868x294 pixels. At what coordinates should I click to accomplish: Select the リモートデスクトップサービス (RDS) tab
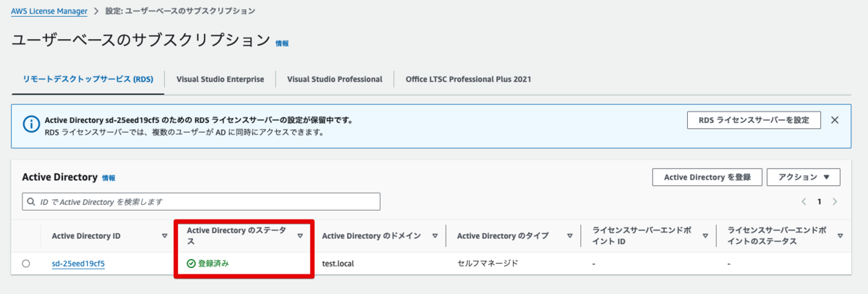click(88, 79)
